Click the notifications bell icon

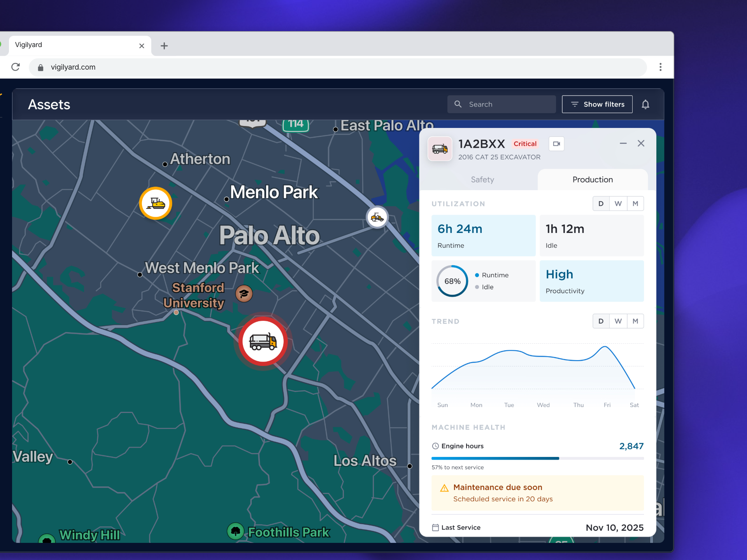coord(645,104)
